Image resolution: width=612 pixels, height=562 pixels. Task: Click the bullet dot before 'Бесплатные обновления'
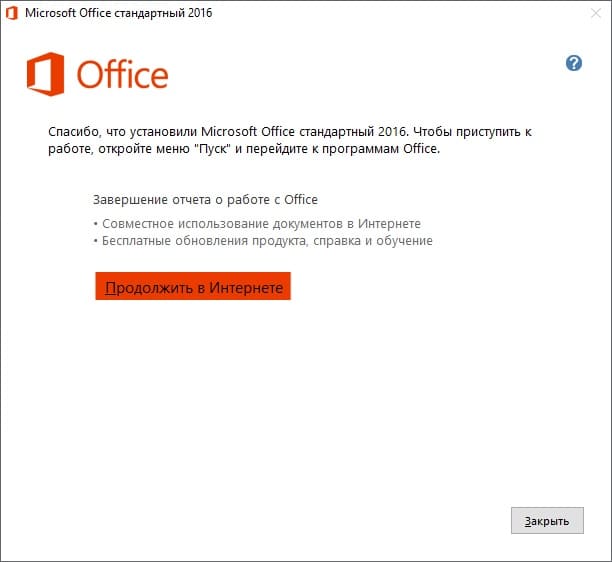(96, 241)
